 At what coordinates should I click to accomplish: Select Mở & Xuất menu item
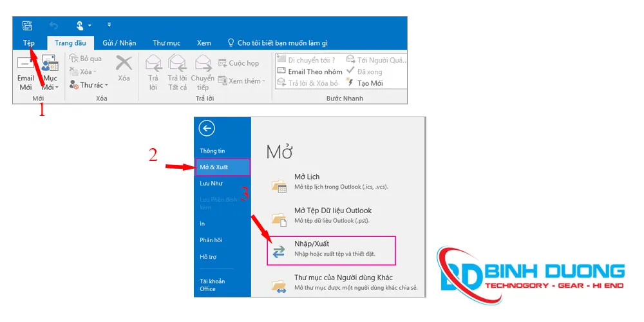[222, 167]
